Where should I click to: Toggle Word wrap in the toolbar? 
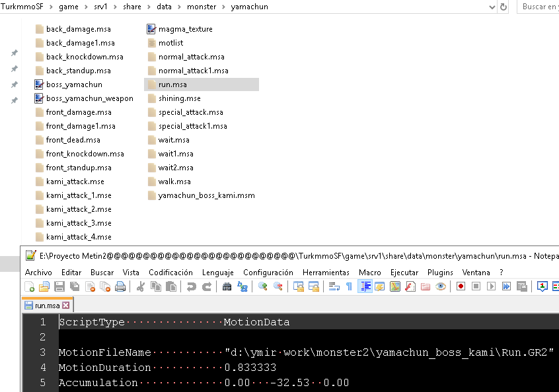[x=334, y=286]
